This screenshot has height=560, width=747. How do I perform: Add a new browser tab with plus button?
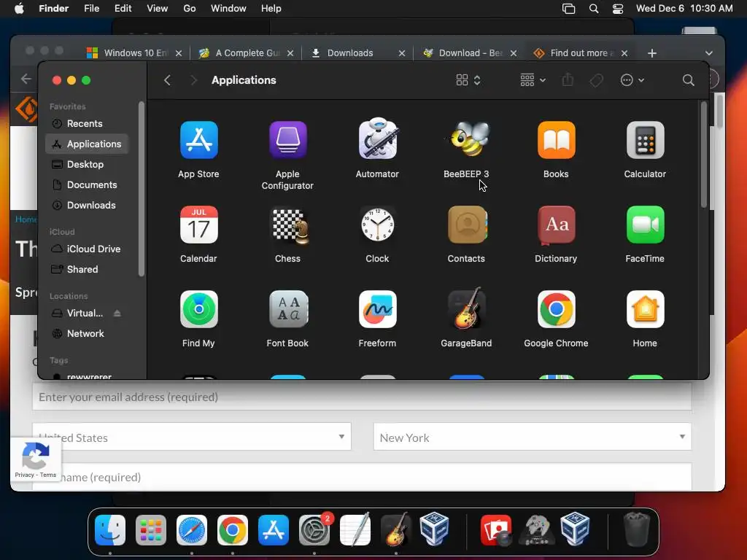pyautogui.click(x=651, y=53)
